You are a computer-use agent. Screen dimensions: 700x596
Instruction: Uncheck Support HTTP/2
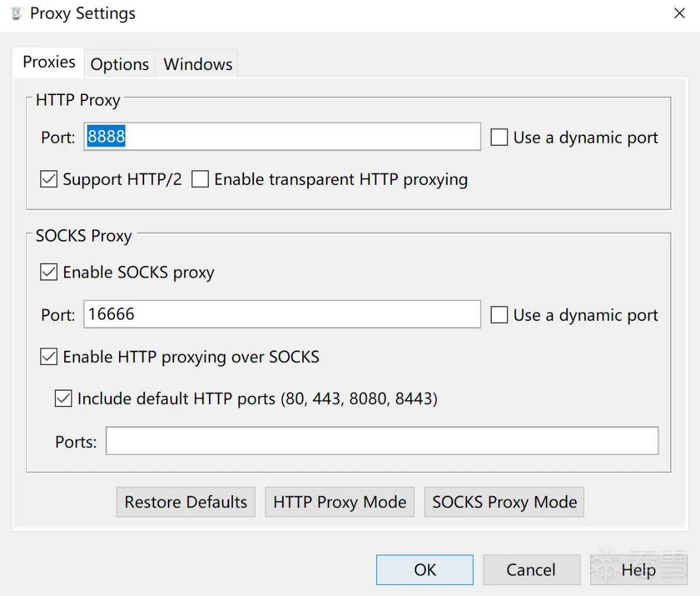coord(49,180)
